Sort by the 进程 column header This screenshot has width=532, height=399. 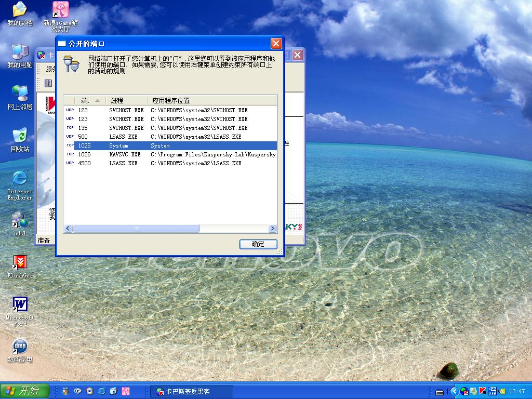click(127, 100)
